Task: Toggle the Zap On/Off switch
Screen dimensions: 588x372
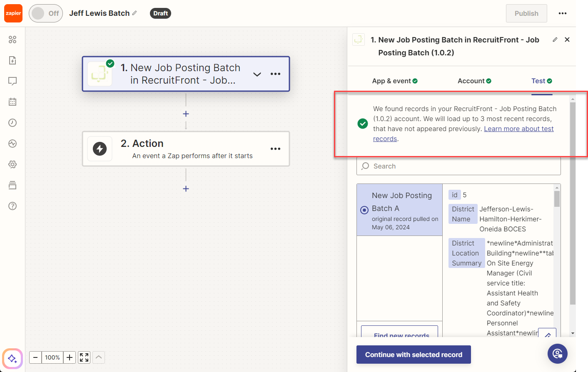Action: pyautogui.click(x=46, y=13)
